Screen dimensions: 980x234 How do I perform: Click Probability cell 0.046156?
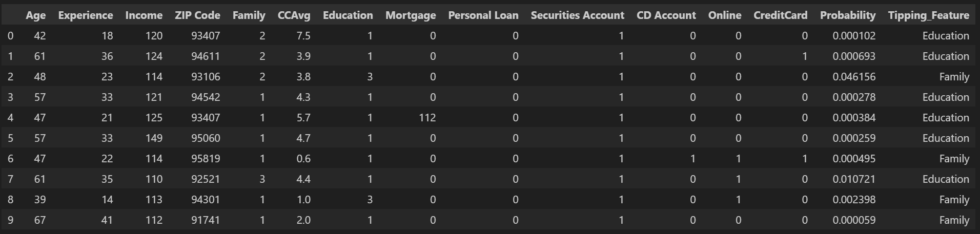(853, 77)
